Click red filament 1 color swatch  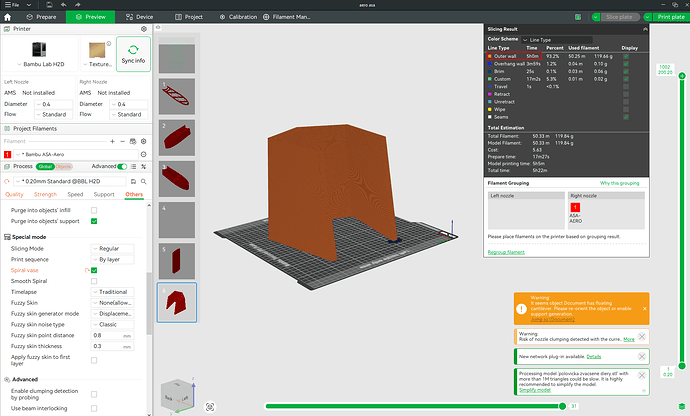[7, 155]
